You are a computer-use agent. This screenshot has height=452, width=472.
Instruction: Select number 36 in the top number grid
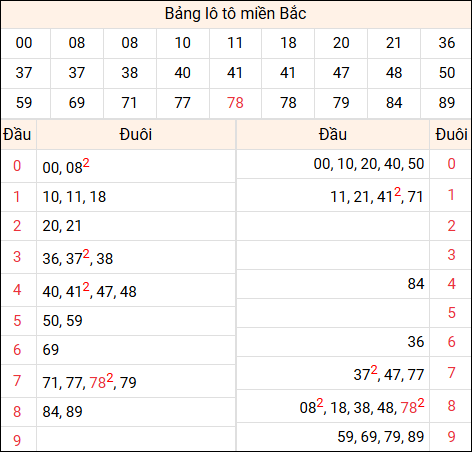tap(447, 43)
